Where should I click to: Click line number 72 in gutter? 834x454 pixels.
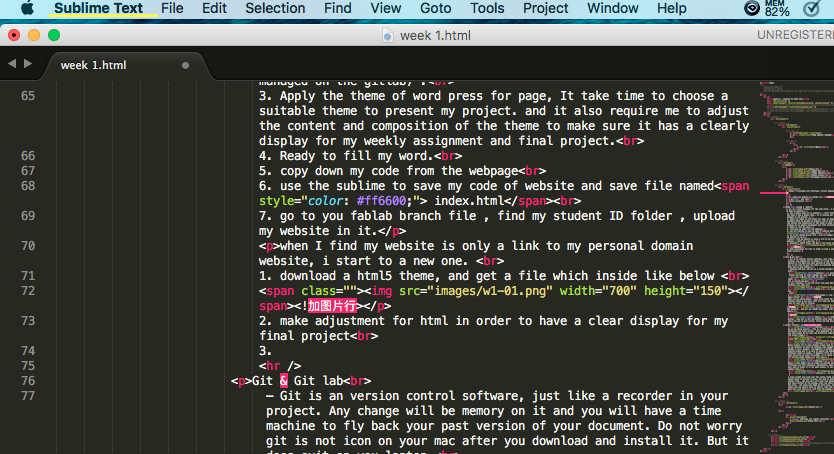pos(28,291)
